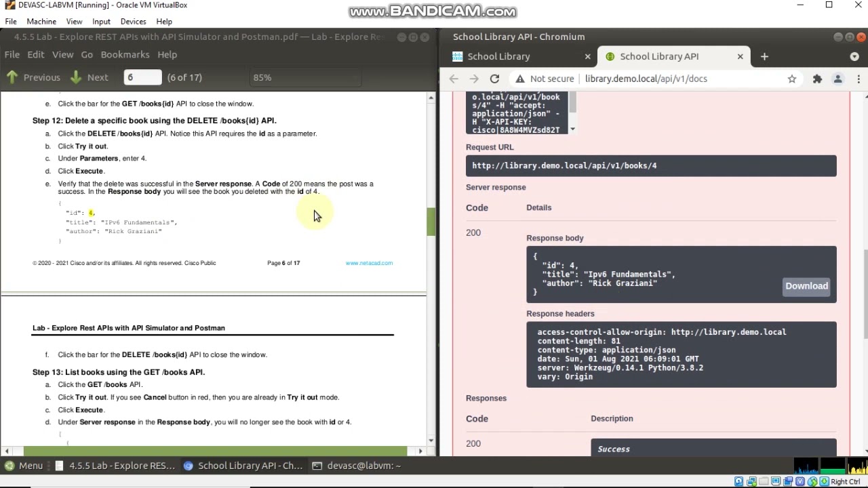The height and width of the screenshot is (488, 868).
Task: Minimize the Chromium window
Action: 839,37
